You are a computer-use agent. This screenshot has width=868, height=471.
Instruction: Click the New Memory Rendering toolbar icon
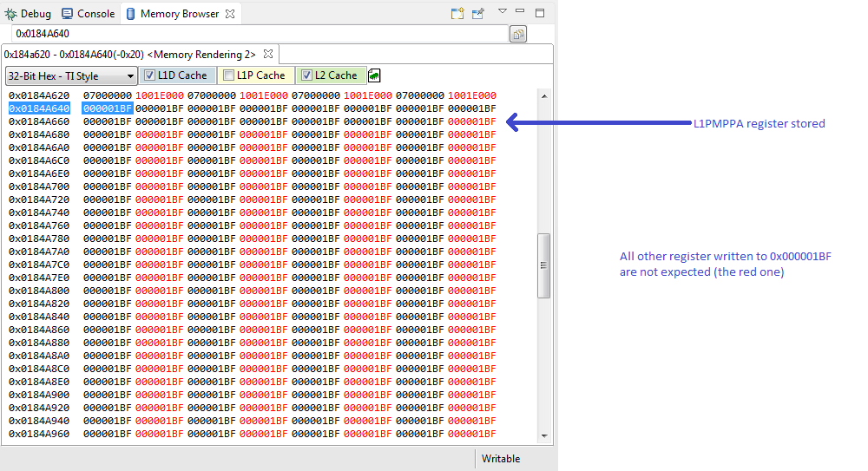(457, 14)
